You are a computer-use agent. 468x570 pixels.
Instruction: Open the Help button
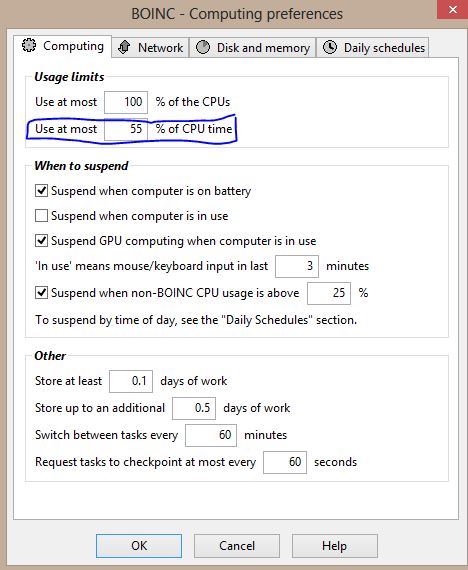335,546
